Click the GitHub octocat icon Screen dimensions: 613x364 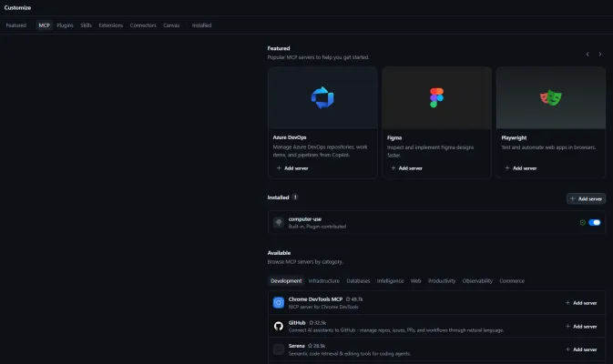click(279, 326)
